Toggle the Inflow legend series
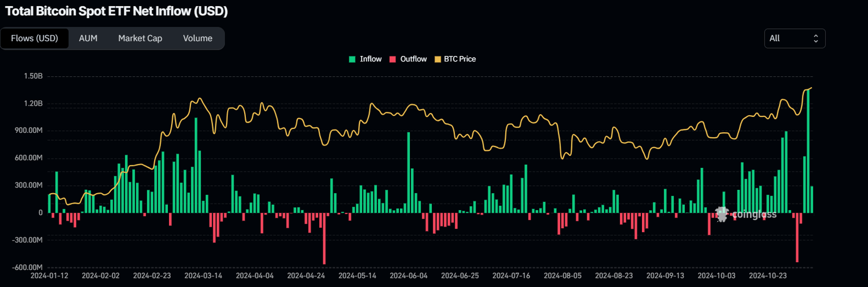Image resolution: width=868 pixels, height=287 pixels. point(366,59)
